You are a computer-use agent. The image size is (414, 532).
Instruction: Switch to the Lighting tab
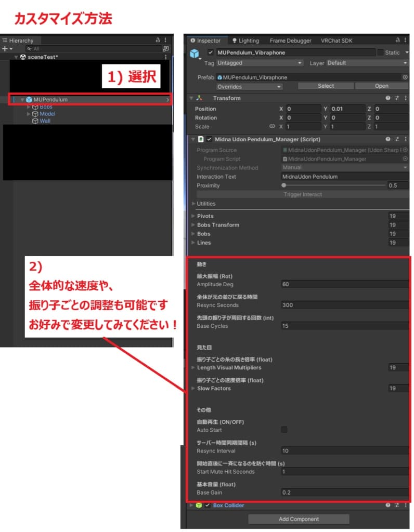pyautogui.click(x=245, y=41)
